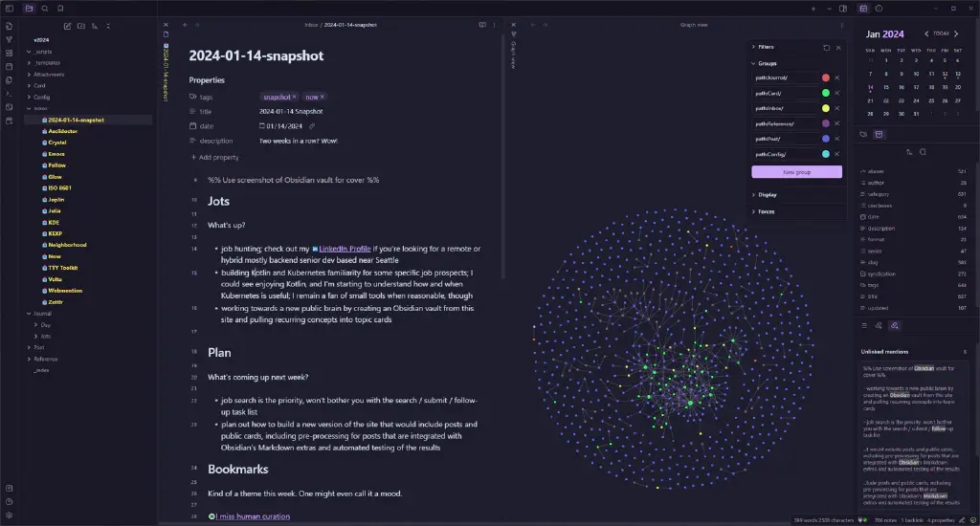The width and height of the screenshot is (980, 526).
Task: Select January 14 in the calendar
Action: (871, 87)
